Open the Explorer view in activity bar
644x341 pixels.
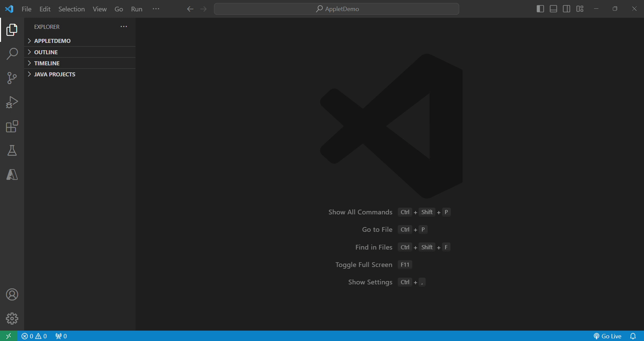point(12,30)
